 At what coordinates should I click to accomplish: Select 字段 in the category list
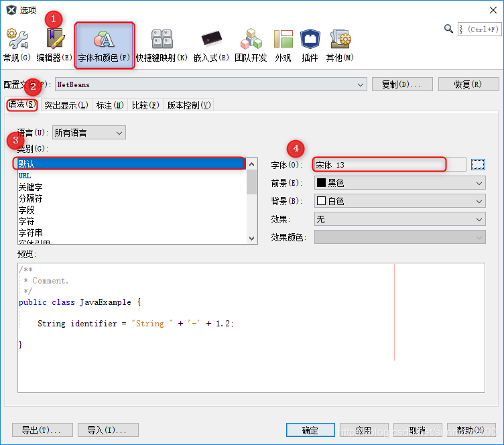132,210
